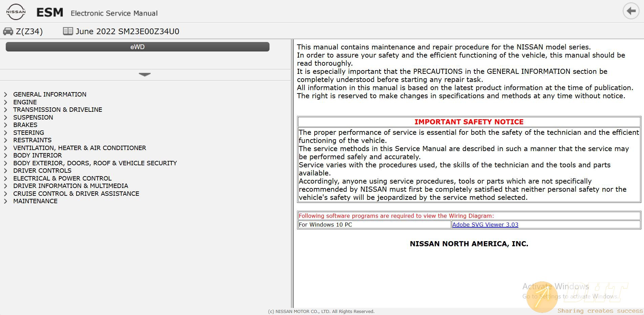Select CRUISE CONTROL & DRIVER ASSISTANCE

point(76,194)
